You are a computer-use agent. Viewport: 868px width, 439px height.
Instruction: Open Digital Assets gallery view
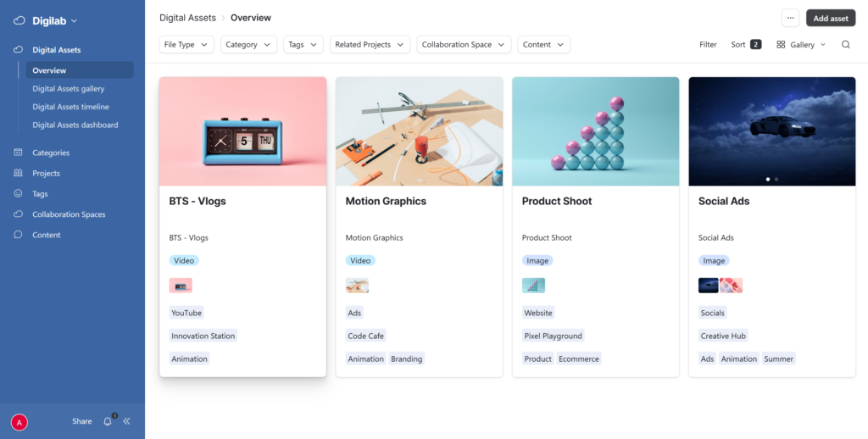(x=69, y=89)
